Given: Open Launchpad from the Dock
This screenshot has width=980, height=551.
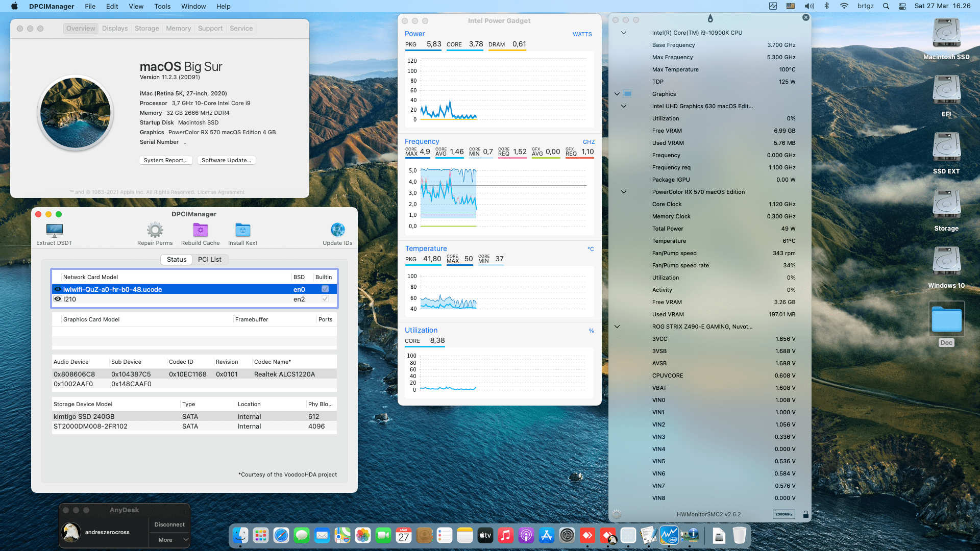Looking at the screenshot, I should coord(261,535).
